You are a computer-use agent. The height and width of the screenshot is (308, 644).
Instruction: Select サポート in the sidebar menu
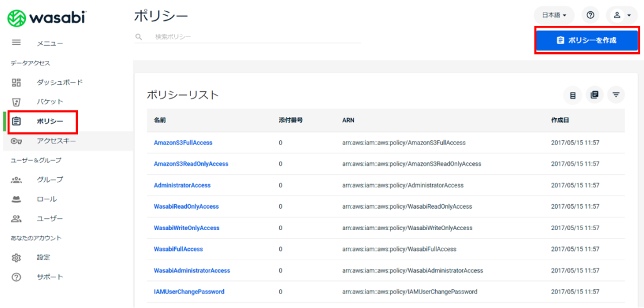50,277
